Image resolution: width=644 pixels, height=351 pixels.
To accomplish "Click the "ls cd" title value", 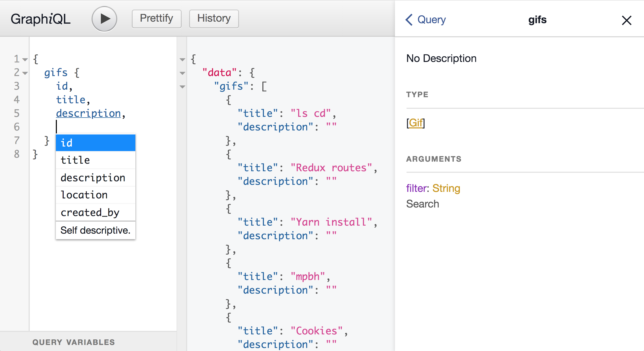I will tap(310, 113).
